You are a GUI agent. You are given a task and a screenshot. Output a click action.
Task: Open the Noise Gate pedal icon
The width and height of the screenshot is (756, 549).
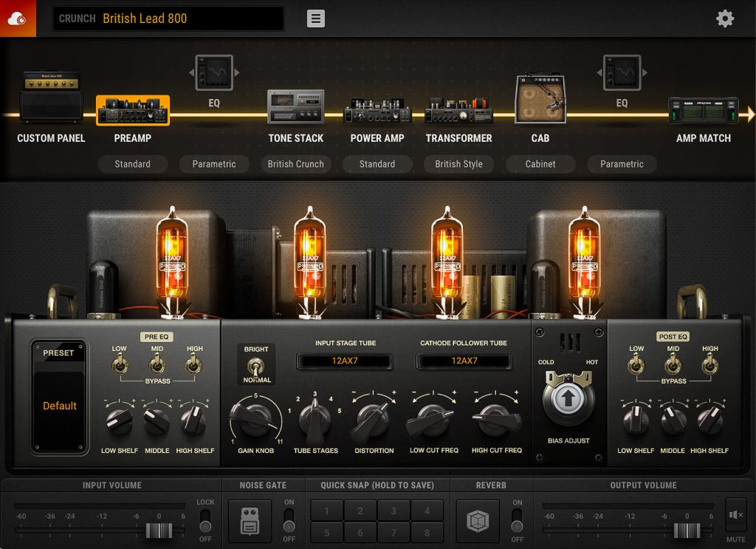point(250,522)
